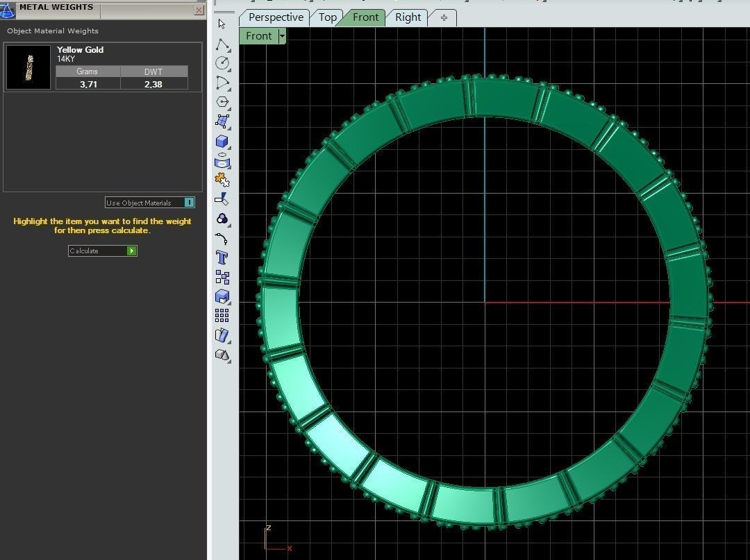The width and height of the screenshot is (750, 560).
Task: Click the 3.71 grams value
Action: click(88, 84)
